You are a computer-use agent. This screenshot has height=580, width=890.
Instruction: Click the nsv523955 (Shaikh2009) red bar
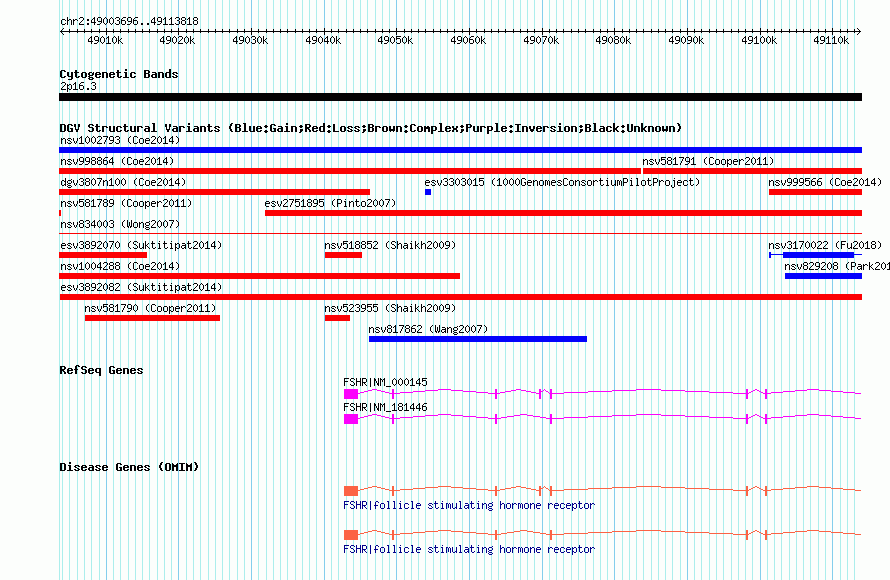pyautogui.click(x=337, y=318)
